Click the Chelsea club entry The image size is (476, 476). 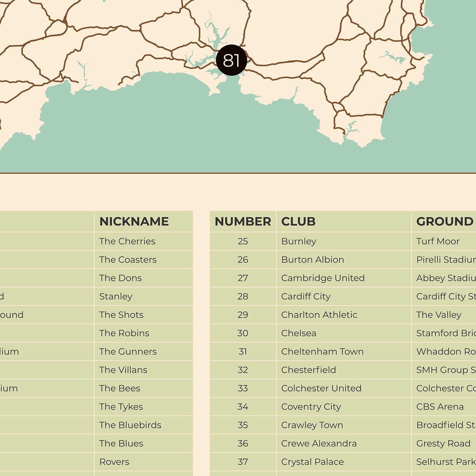[299, 333]
